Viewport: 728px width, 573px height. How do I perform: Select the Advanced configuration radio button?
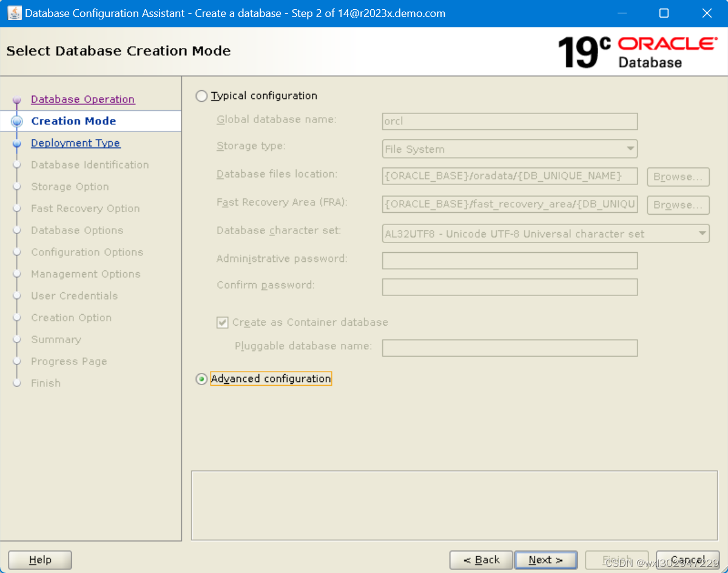(x=201, y=379)
